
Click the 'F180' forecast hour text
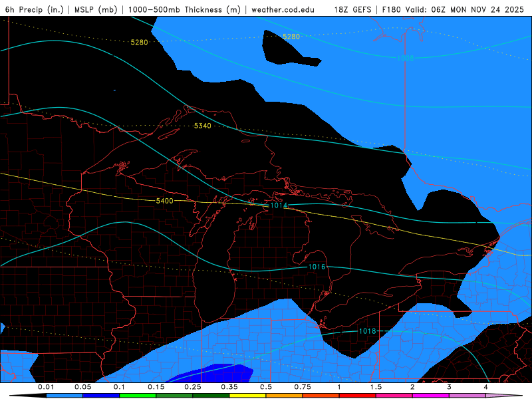tap(392, 10)
